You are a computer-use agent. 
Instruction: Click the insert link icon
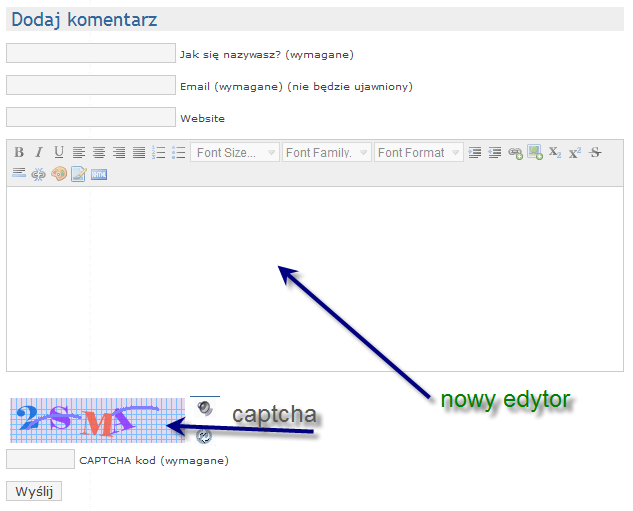[x=515, y=153]
